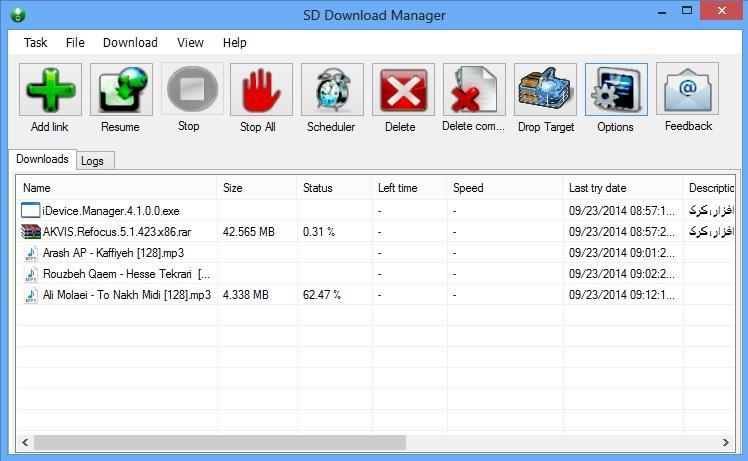Sort by the Status column header
The height and width of the screenshot is (461, 748).
point(334,188)
